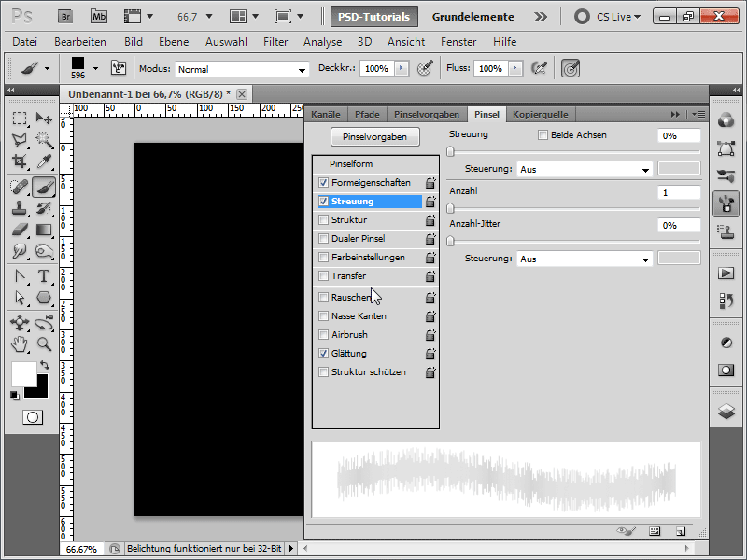Show more workspaces via double chevron
The width and height of the screenshot is (747, 560).
tap(541, 17)
